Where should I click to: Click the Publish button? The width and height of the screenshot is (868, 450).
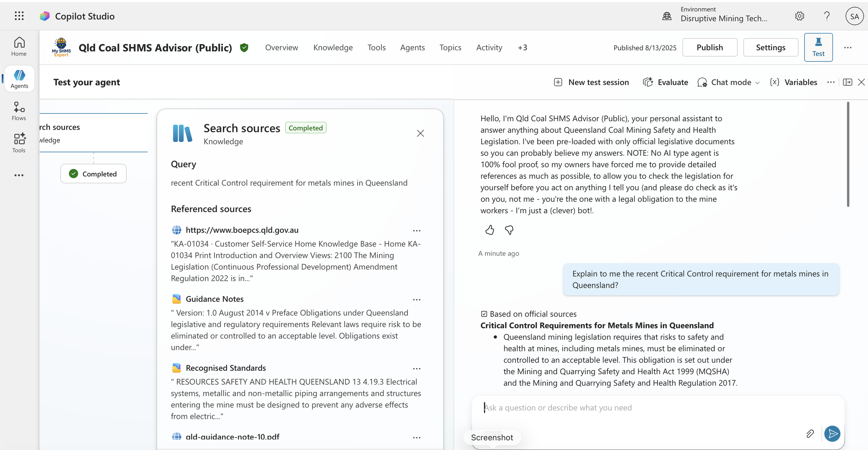click(710, 48)
